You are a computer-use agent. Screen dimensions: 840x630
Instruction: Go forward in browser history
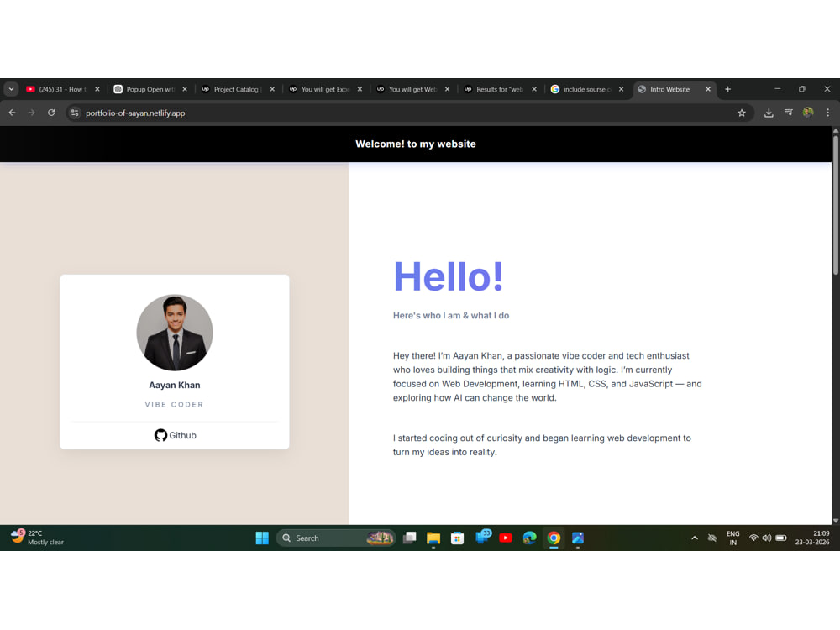click(32, 113)
